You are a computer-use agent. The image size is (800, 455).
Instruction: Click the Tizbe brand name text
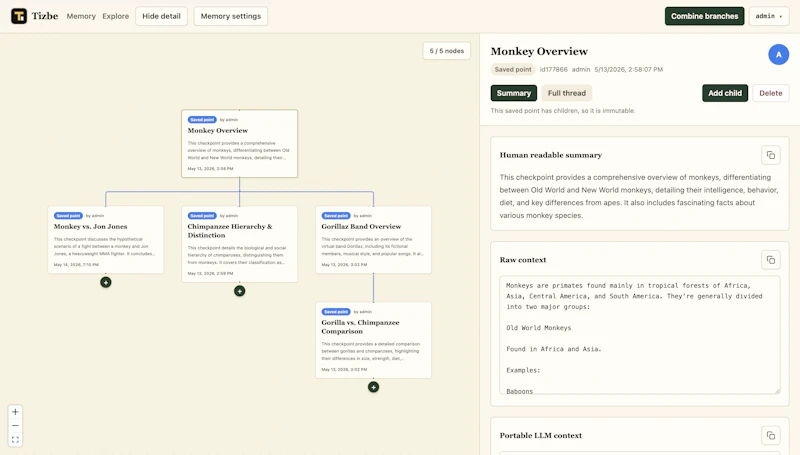(45, 16)
